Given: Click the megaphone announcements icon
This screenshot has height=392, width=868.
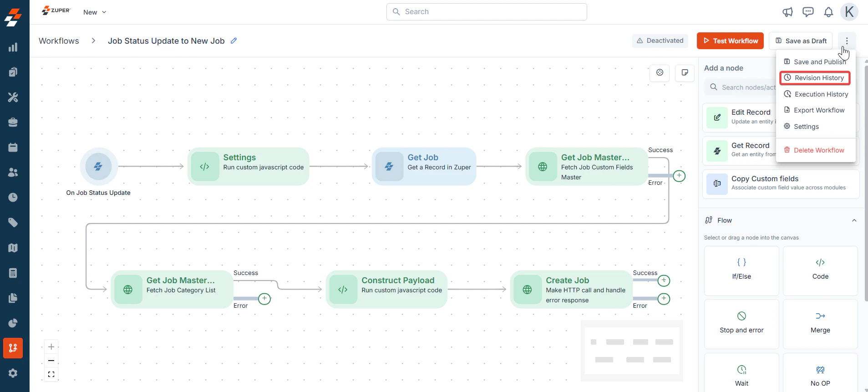Looking at the screenshot, I should tap(787, 12).
